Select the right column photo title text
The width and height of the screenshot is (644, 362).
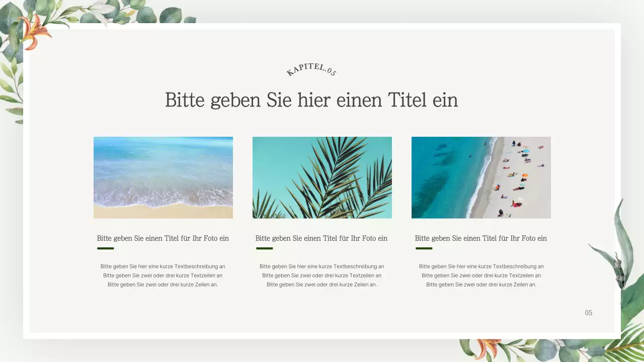coord(480,238)
